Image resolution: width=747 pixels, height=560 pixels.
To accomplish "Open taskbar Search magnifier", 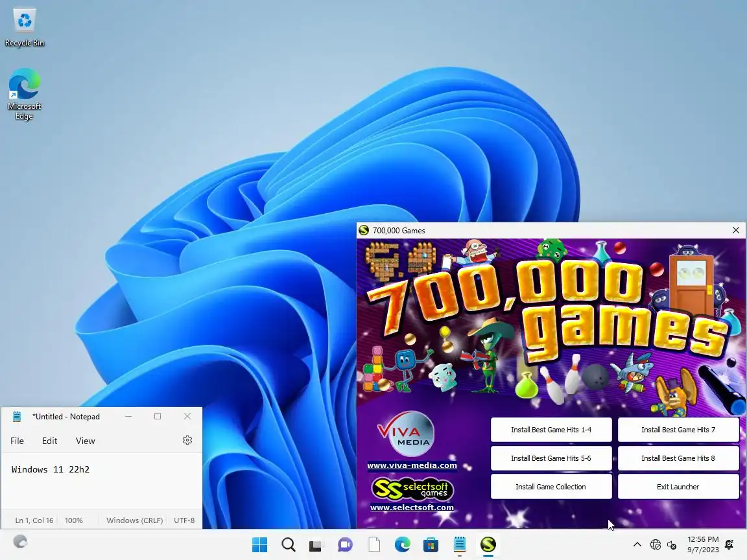I will click(x=288, y=544).
